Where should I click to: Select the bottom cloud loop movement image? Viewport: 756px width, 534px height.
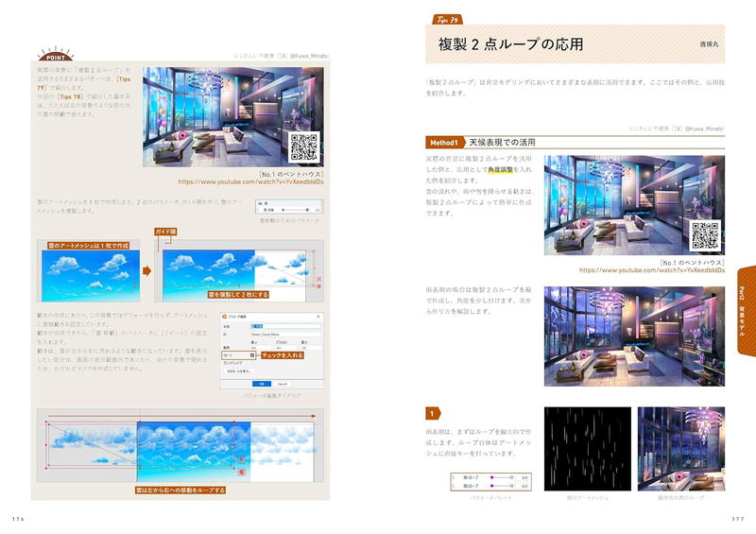(x=180, y=446)
